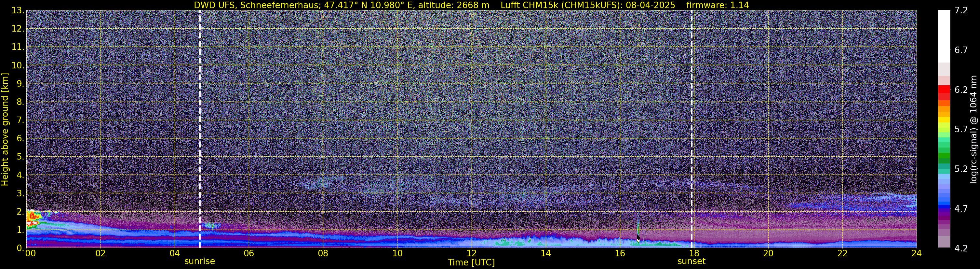This screenshot has width=980, height=269.
Task: Click the time axis tick label '12'
Action: [471, 253]
